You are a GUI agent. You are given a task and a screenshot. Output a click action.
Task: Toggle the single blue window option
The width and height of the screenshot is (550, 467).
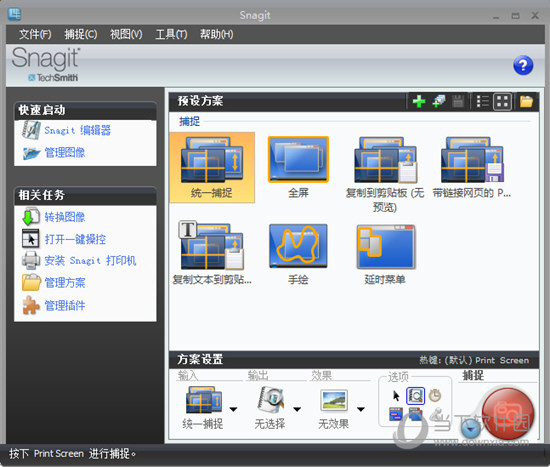(x=396, y=414)
